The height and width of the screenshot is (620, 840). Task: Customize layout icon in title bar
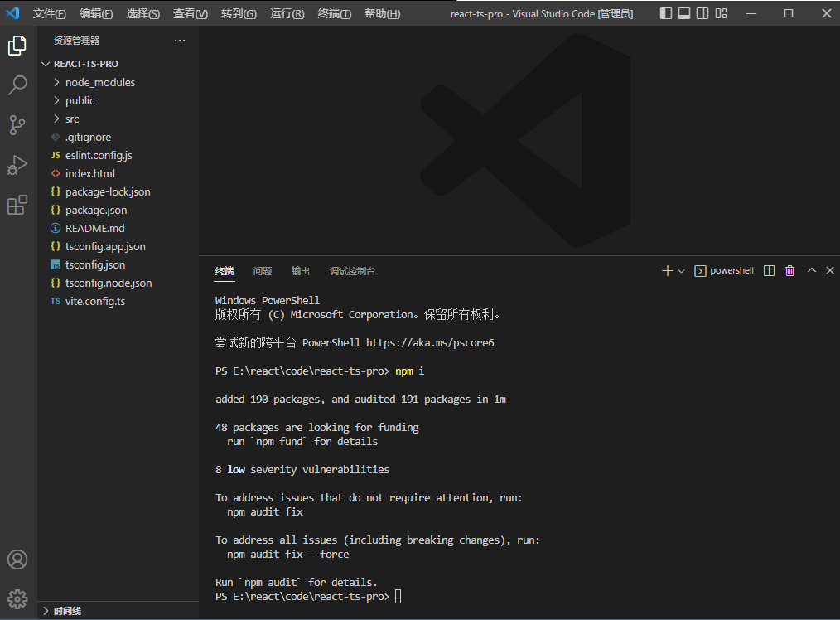tap(721, 13)
